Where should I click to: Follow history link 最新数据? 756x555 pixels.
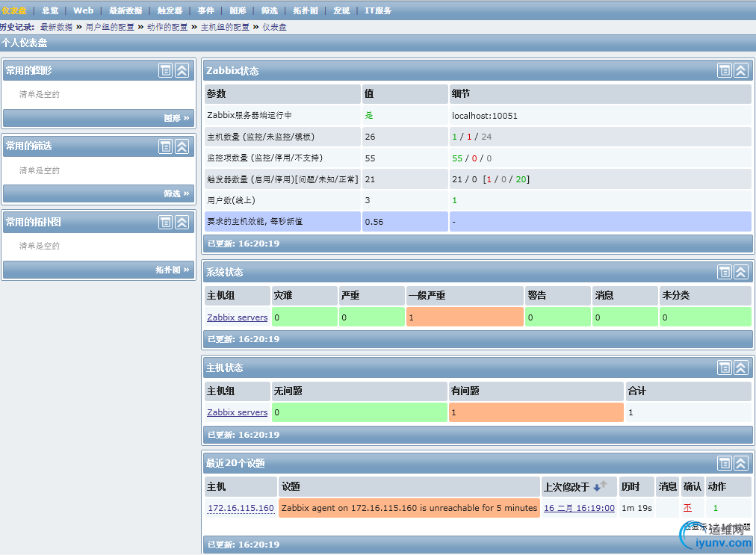(x=56, y=27)
